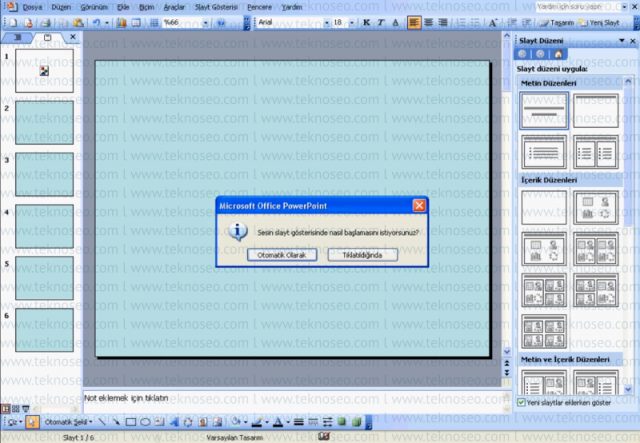Open the Çiz draw menu

tap(14, 422)
